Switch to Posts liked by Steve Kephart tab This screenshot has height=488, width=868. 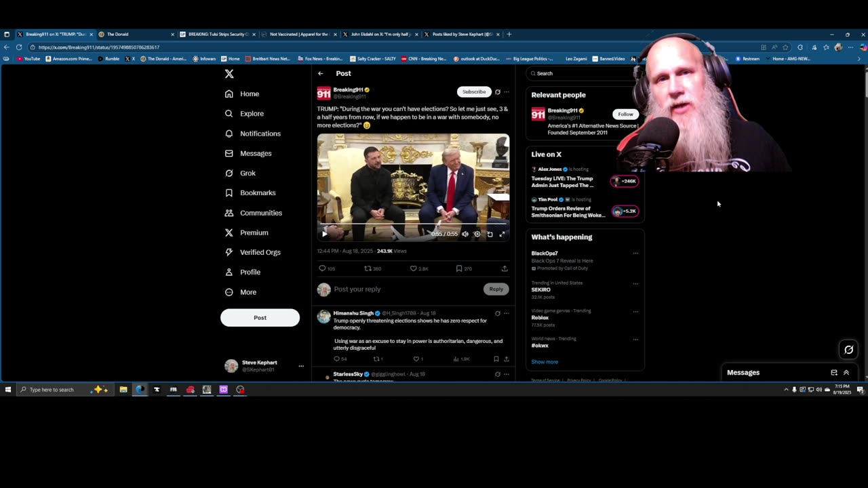(x=462, y=34)
